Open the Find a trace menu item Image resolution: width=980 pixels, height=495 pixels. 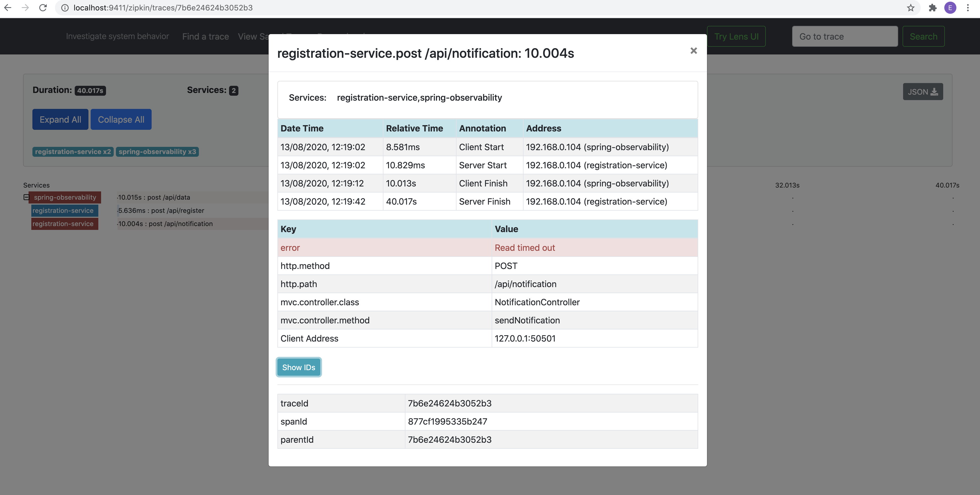coord(205,37)
